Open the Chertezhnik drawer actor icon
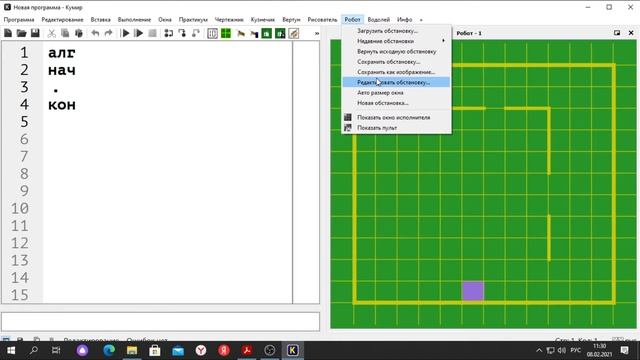640x360 pixels. (241, 33)
